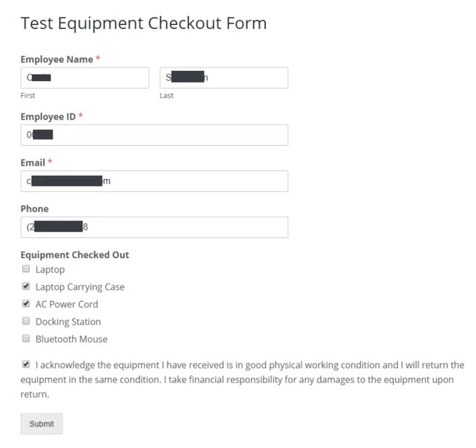Click inside the Email input field
The height and width of the screenshot is (448, 476).
point(154,181)
